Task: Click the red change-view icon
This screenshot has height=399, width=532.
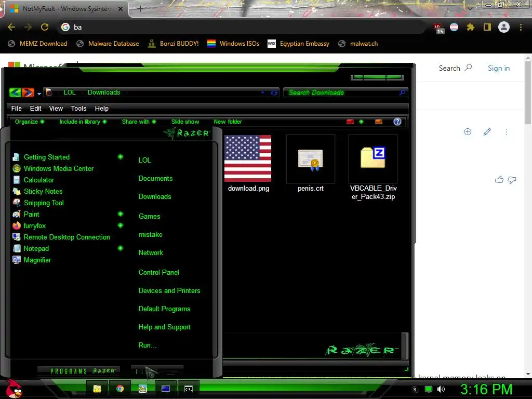Action: coord(350,122)
